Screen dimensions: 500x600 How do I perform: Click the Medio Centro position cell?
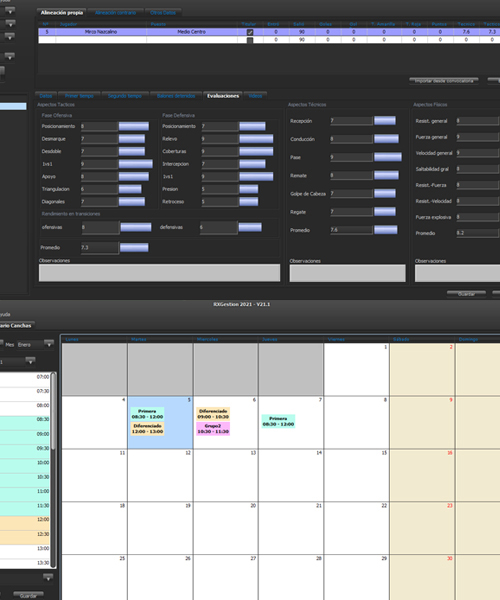(191, 32)
